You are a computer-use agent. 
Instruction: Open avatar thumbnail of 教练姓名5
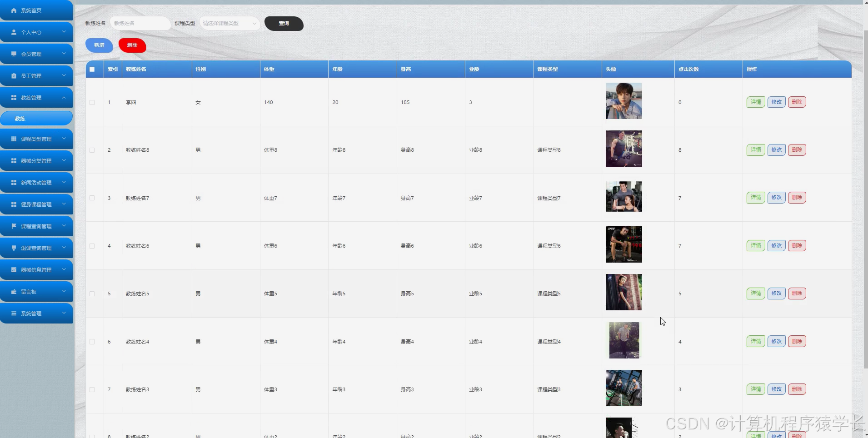[624, 292]
